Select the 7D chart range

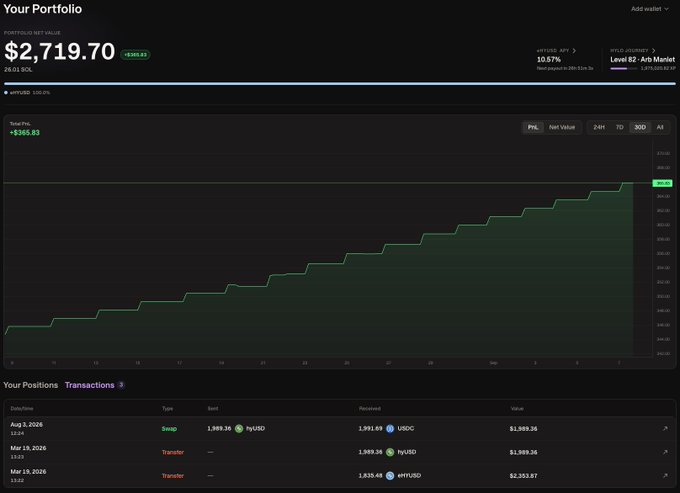(619, 127)
